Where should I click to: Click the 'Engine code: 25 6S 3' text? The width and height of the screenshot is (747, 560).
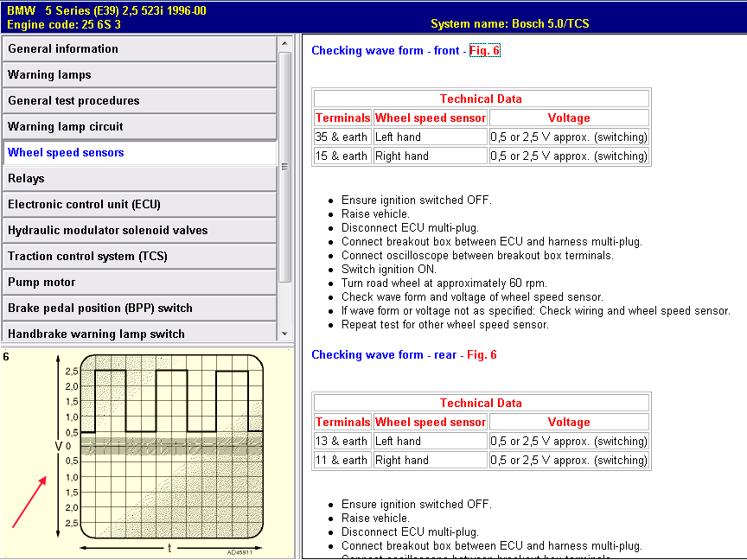(x=64, y=24)
